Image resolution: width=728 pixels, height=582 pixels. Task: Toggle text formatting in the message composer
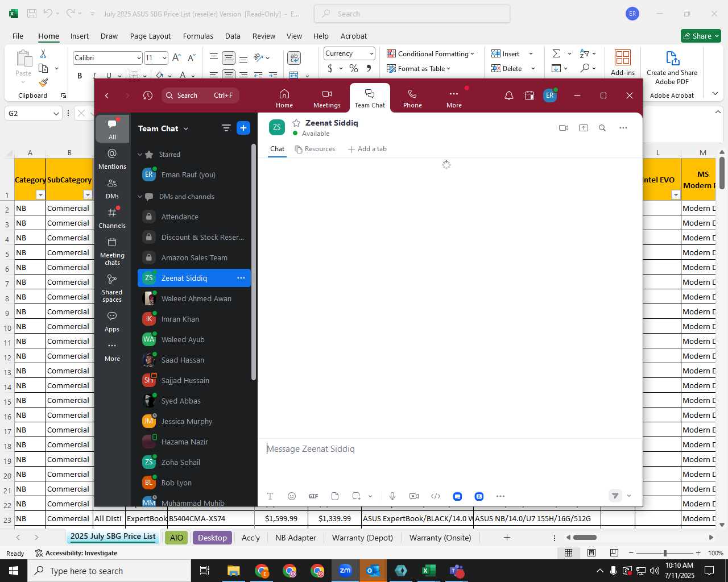(x=270, y=496)
